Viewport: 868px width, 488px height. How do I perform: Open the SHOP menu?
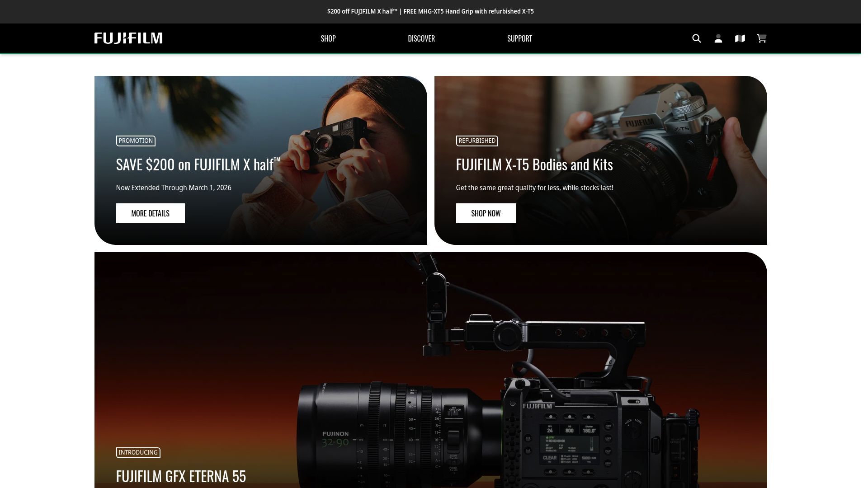(328, 38)
